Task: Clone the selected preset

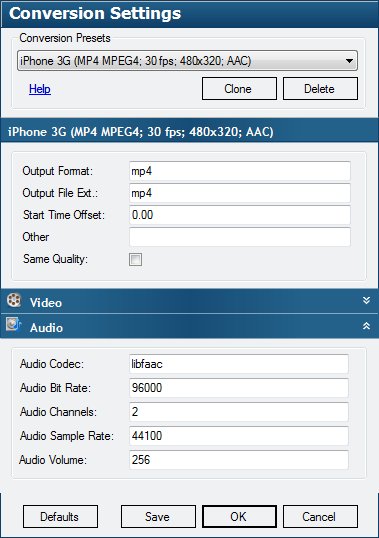Action: tap(239, 89)
